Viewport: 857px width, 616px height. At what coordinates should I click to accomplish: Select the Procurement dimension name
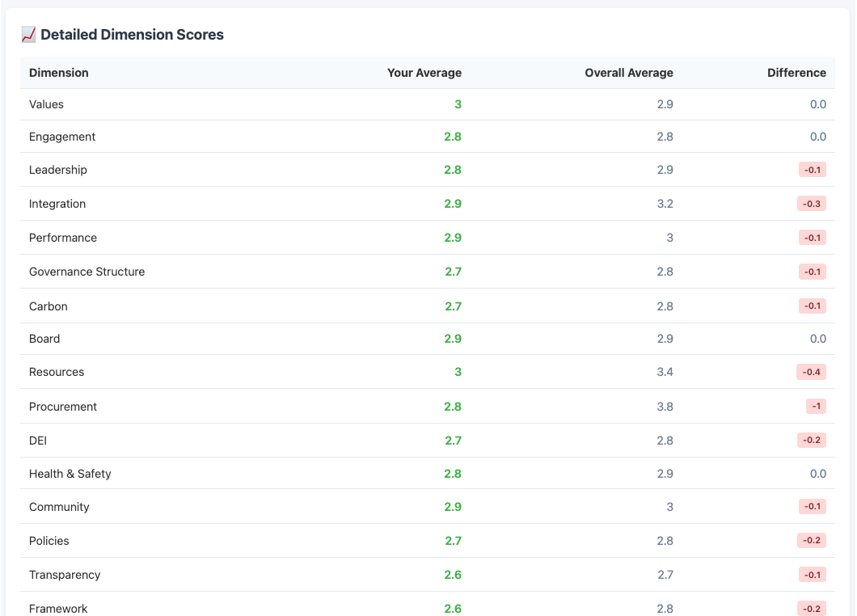63,407
